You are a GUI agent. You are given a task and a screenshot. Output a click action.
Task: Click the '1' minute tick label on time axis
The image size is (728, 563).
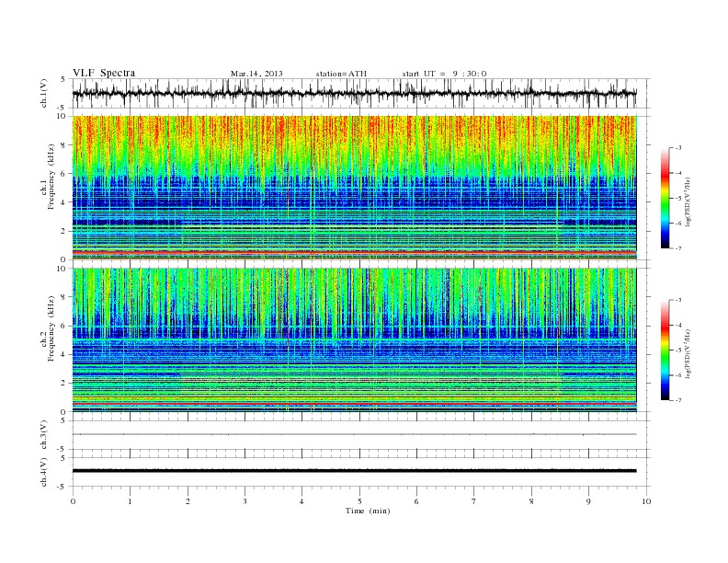coord(130,501)
